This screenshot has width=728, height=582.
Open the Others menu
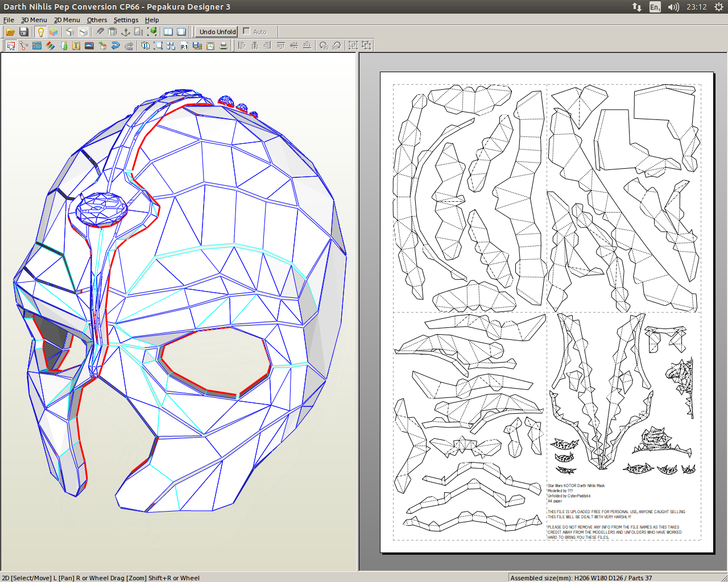point(97,20)
